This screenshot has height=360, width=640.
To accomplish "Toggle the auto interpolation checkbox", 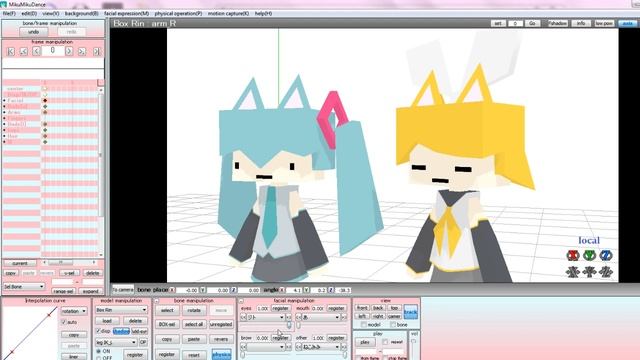I will (x=64, y=322).
